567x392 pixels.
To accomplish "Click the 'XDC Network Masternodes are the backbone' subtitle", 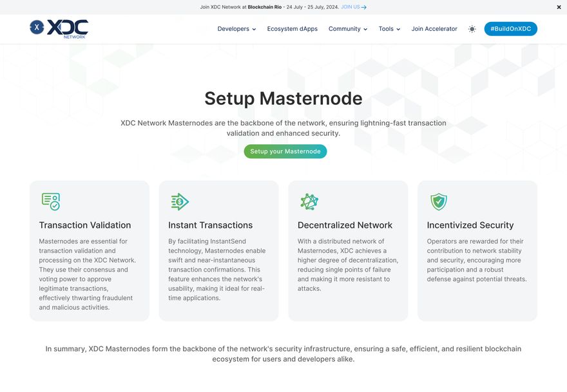I will coord(283,128).
